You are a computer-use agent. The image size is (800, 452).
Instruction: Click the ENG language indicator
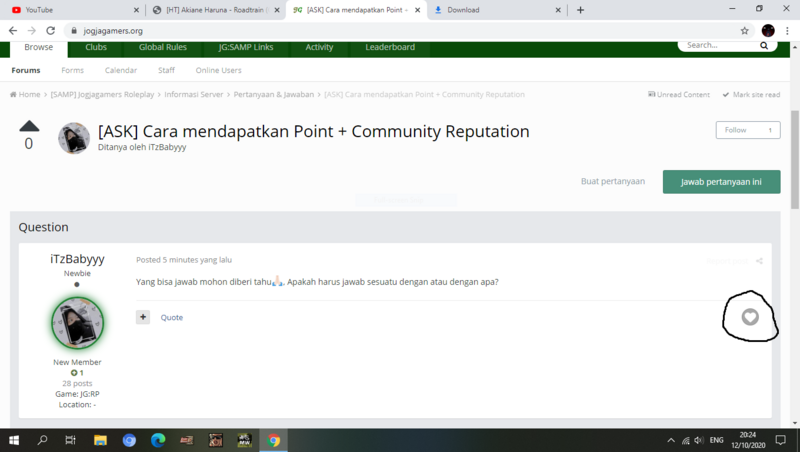point(716,440)
